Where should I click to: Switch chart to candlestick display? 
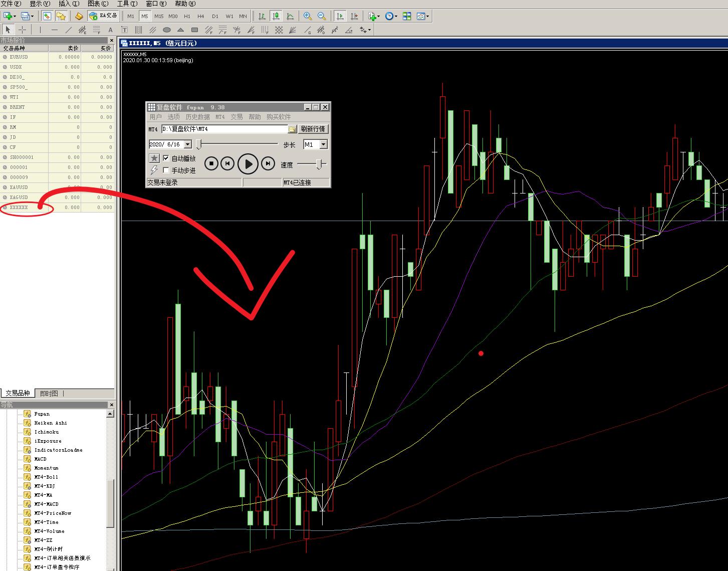(x=276, y=16)
